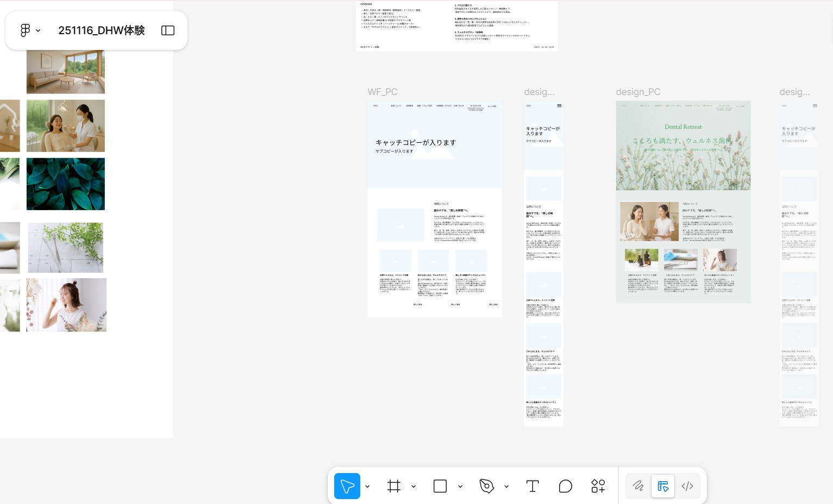Select the dark green leaves image

click(66, 184)
